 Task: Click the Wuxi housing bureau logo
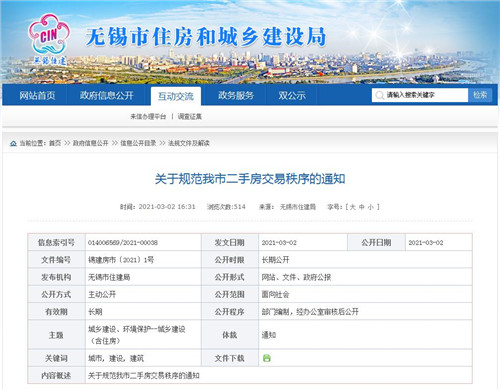tap(49, 39)
